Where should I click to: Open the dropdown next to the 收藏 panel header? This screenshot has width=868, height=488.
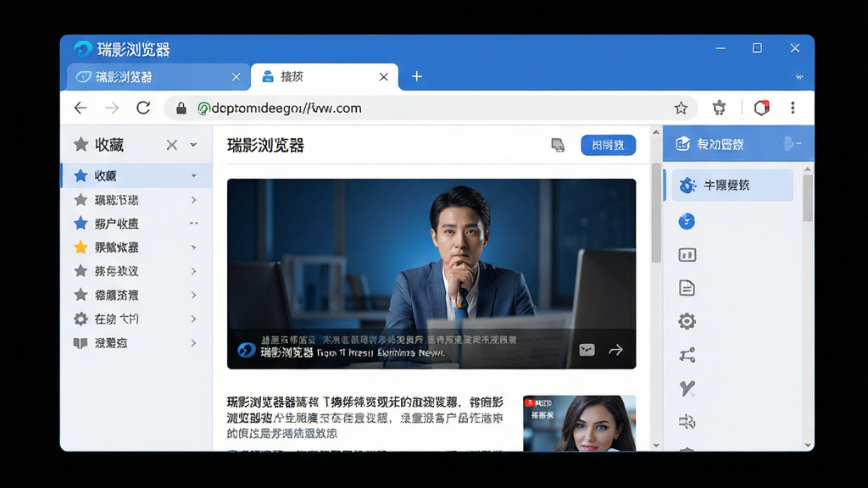[x=193, y=145]
